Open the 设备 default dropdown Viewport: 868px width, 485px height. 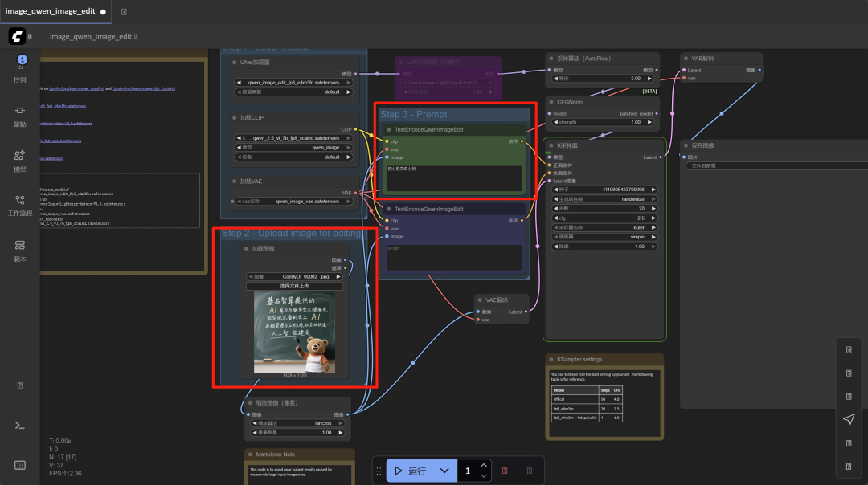(x=294, y=157)
